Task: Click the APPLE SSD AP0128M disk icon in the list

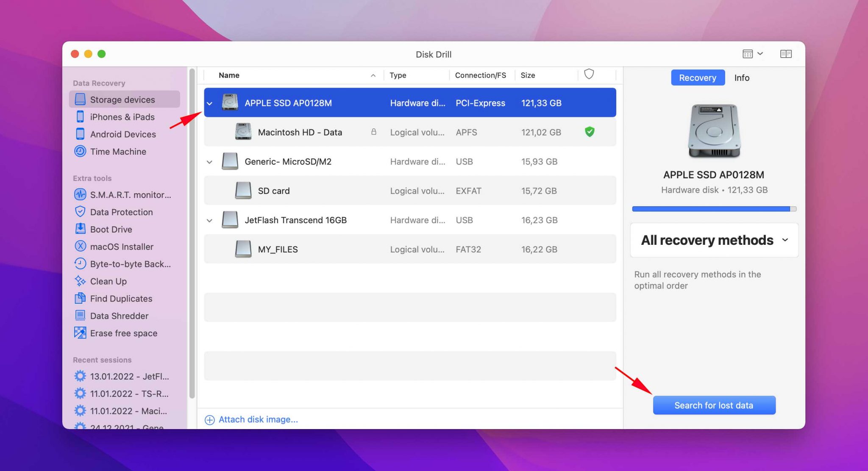Action: (230, 103)
